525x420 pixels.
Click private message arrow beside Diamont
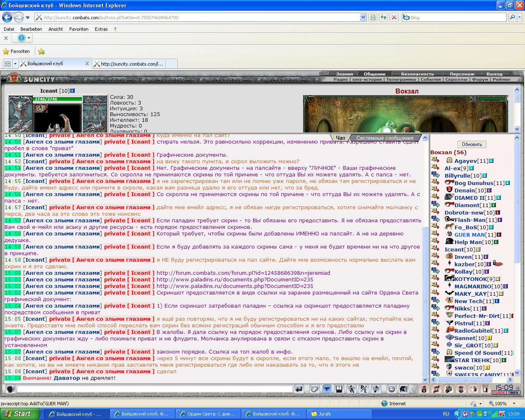pos(435,204)
